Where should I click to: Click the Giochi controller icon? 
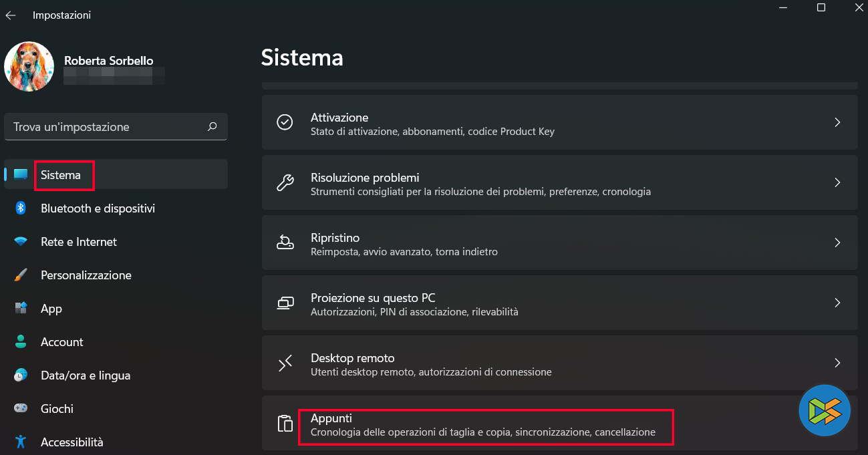tap(21, 409)
